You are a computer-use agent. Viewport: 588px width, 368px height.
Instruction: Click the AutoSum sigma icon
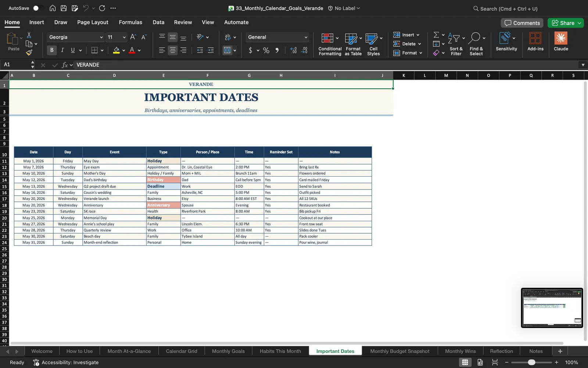point(436,35)
